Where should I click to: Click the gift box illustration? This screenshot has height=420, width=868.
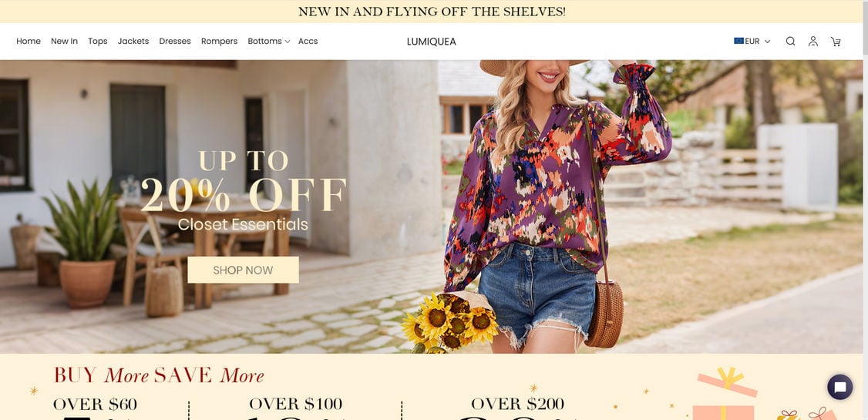click(727, 394)
